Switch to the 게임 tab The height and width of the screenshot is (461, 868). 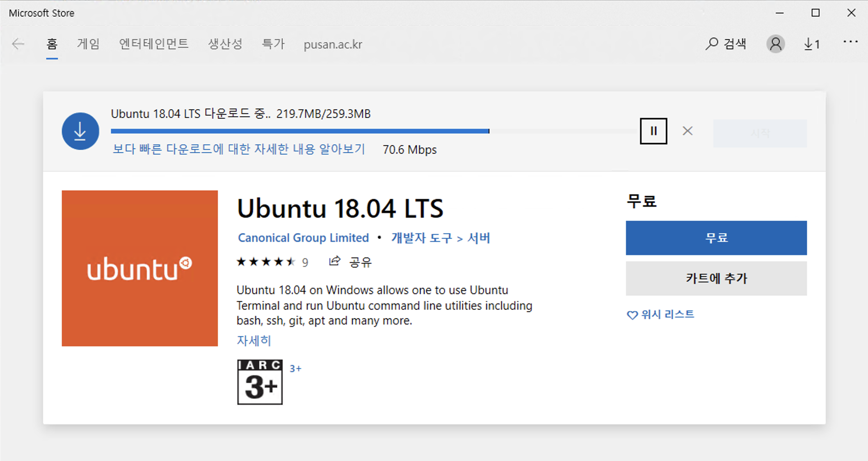click(88, 44)
